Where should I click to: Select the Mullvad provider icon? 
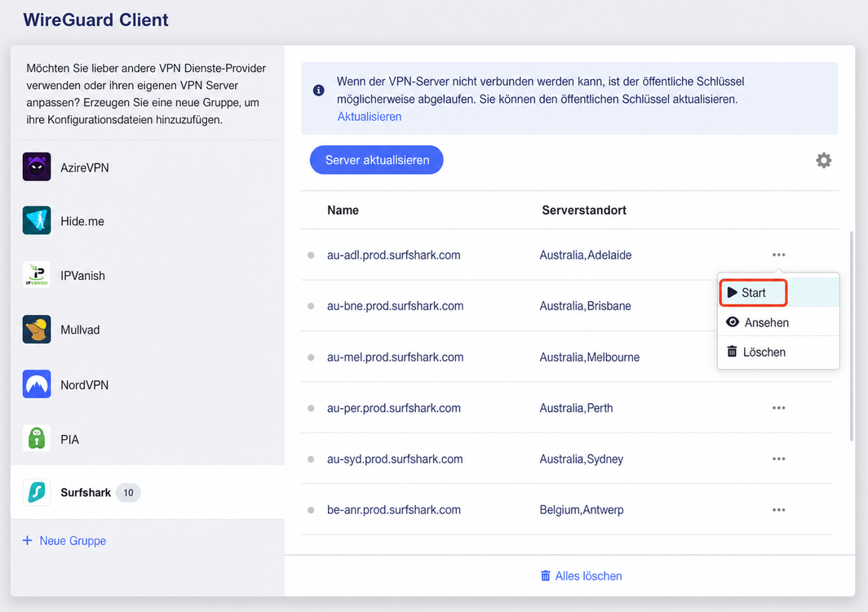tap(37, 330)
